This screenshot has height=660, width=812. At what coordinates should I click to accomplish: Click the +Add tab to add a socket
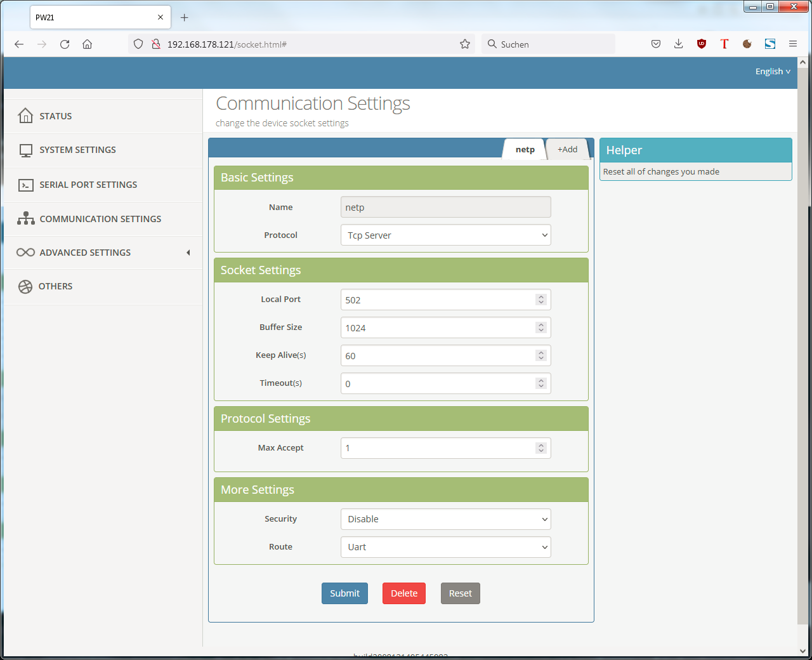tap(567, 150)
